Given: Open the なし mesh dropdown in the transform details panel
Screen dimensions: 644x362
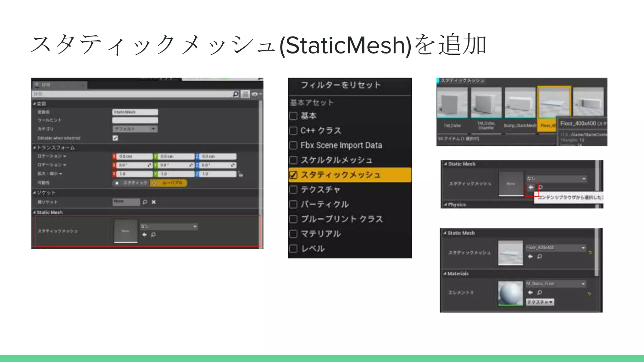Looking at the screenshot, I should pos(169,226).
